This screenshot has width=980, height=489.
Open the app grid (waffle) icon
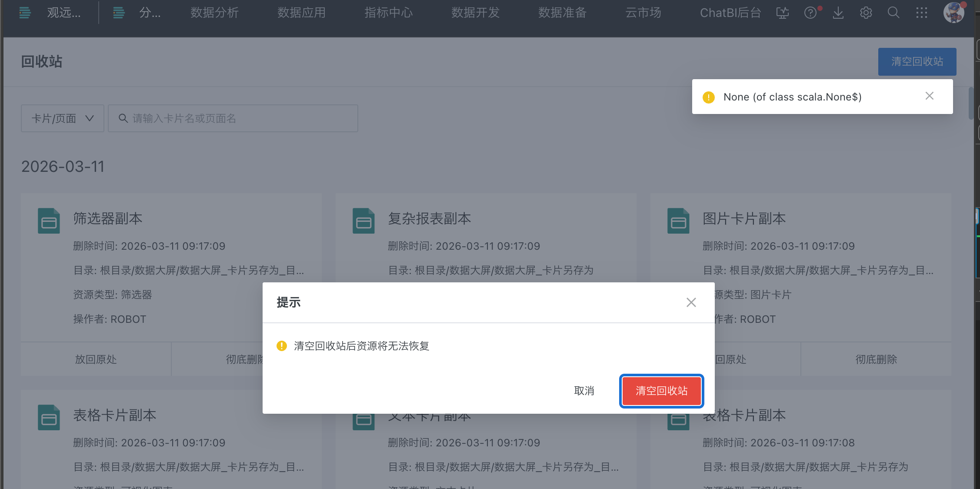click(922, 13)
